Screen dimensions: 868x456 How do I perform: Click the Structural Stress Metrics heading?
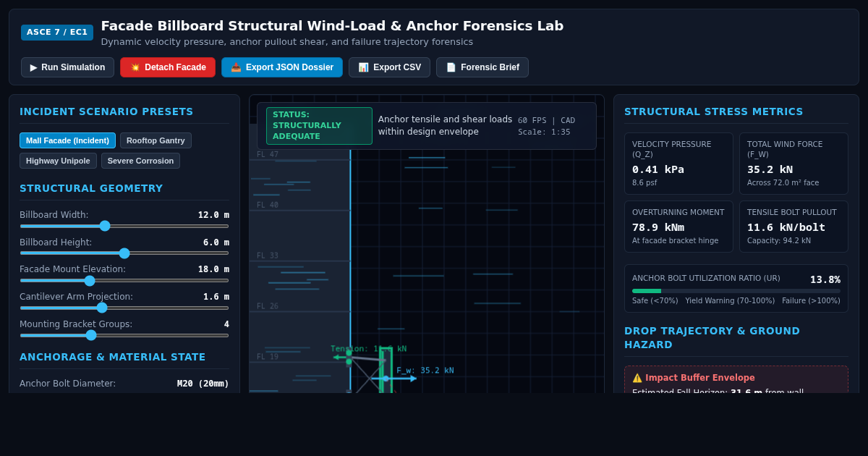[x=714, y=111]
